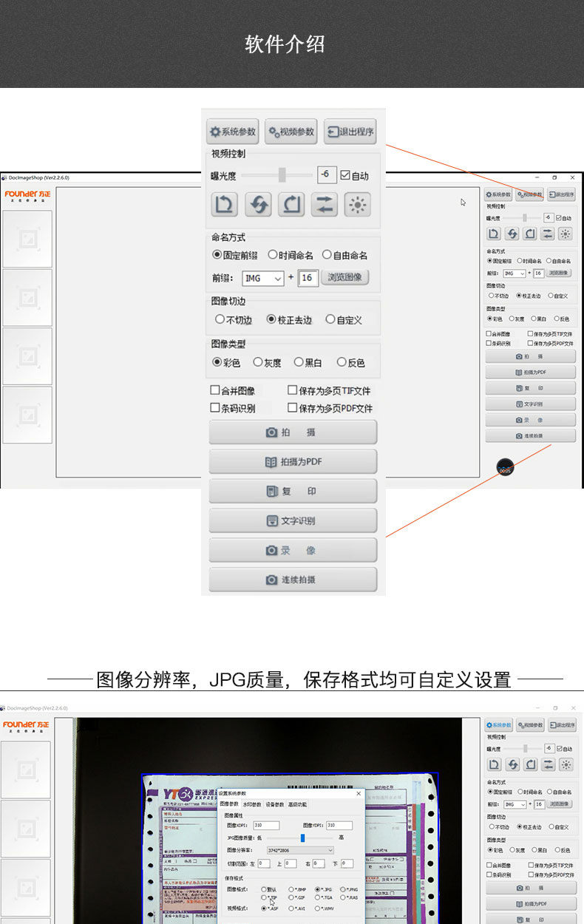Click 视频参数 in the upper DocImageShop window
The height and width of the screenshot is (924, 584).
(530, 194)
